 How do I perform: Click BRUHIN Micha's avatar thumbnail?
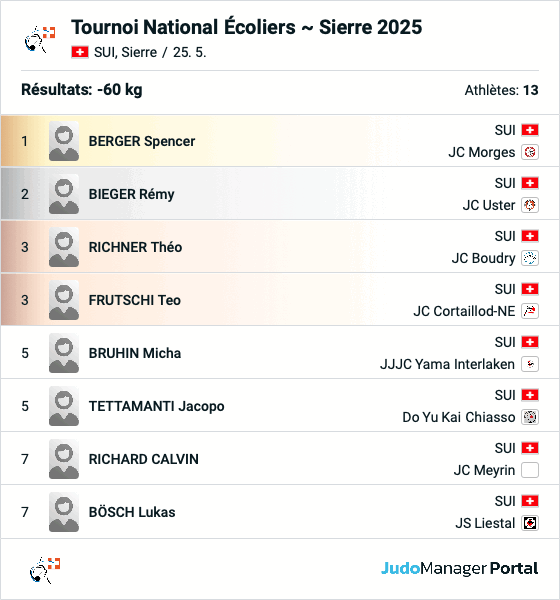click(64, 353)
